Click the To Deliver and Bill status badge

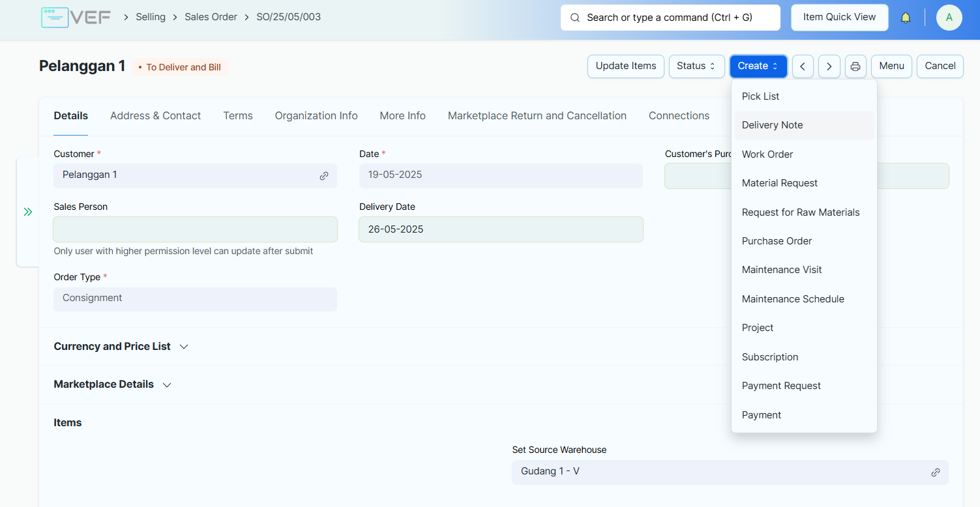coord(180,67)
